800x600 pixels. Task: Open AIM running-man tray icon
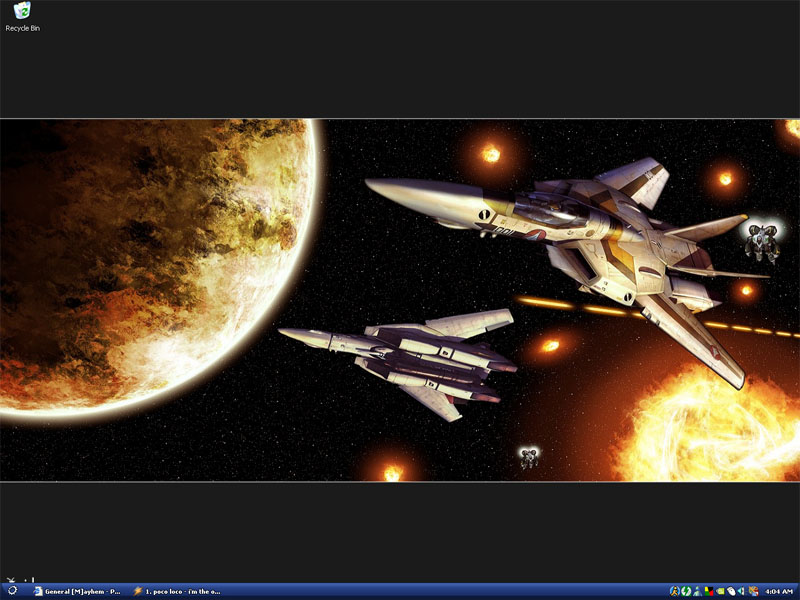coord(675,591)
